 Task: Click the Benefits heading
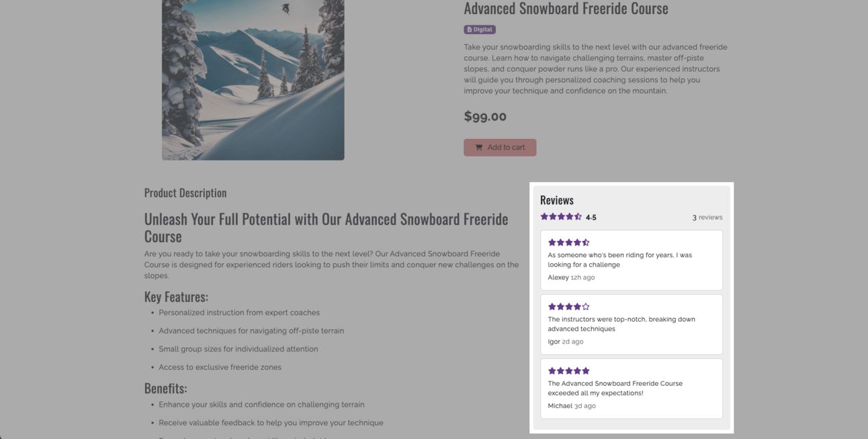(x=165, y=389)
